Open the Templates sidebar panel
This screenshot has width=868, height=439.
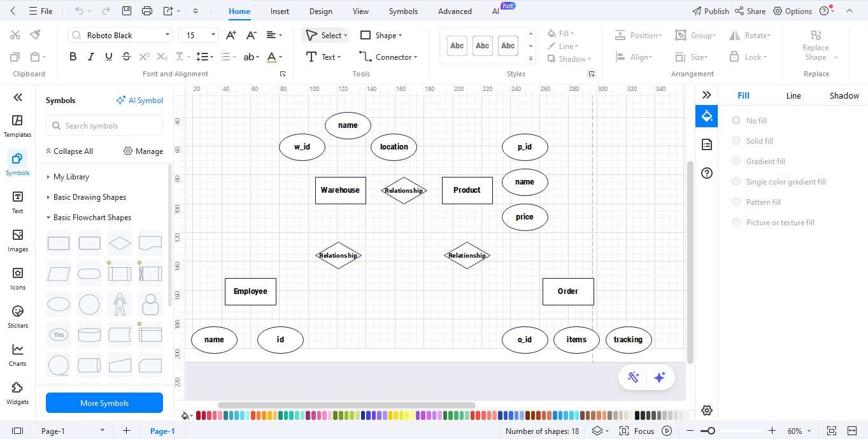[17, 126]
